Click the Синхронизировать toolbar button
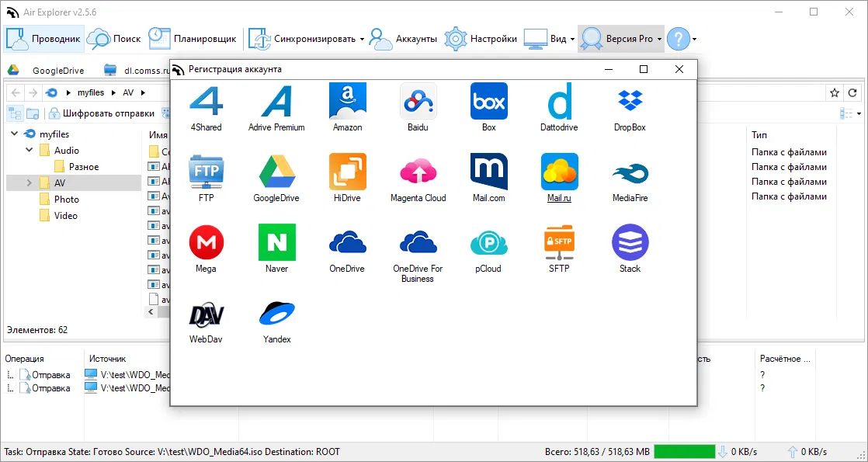Viewport: 868px width, 462px height. click(x=302, y=39)
